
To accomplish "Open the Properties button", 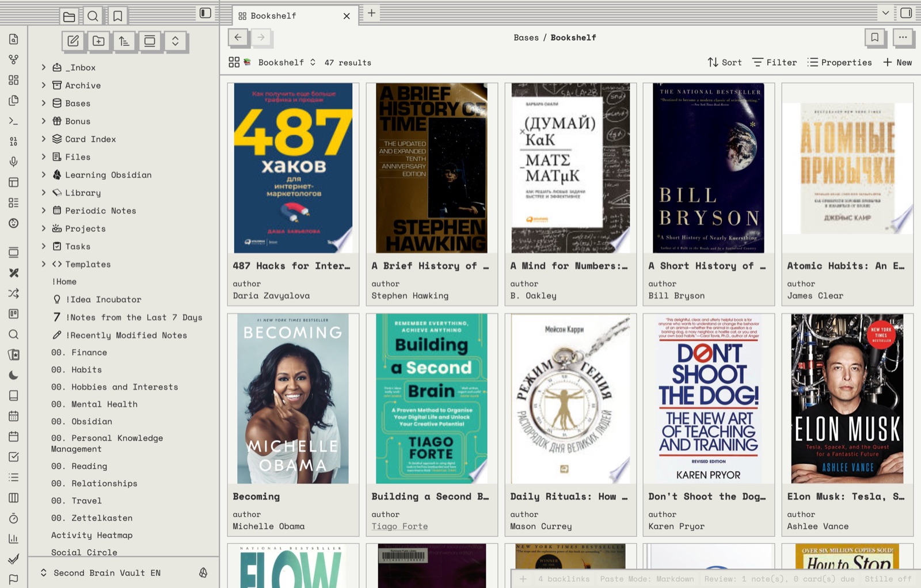I will tap(840, 62).
